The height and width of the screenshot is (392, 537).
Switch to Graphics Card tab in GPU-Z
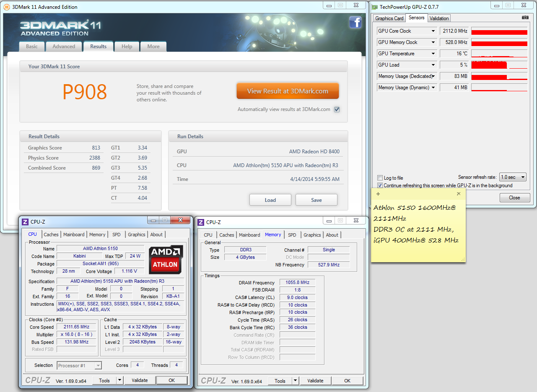(389, 18)
